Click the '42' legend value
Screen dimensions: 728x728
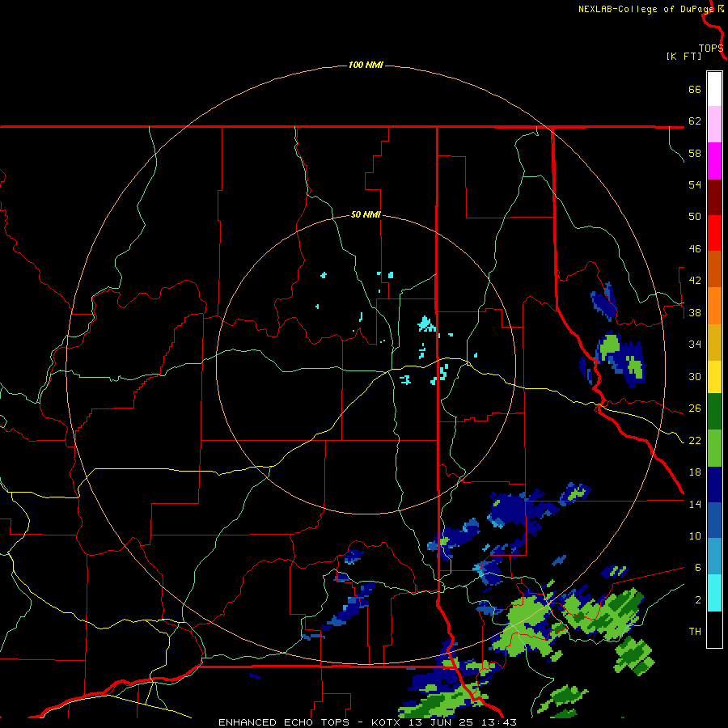point(695,280)
